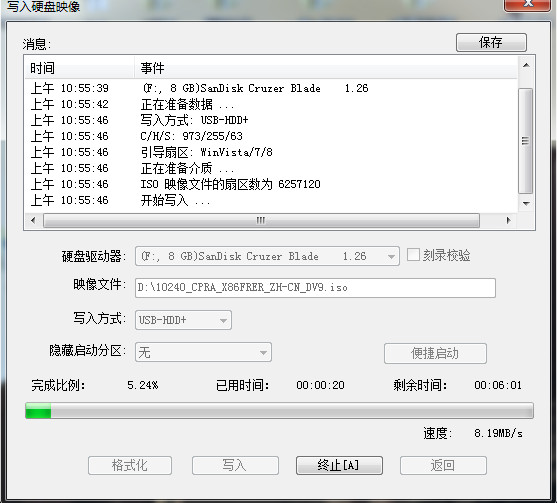This screenshot has height=503, width=557.
Task: Click the vertical scrollbar thumb in messages
Action: (x=526, y=141)
